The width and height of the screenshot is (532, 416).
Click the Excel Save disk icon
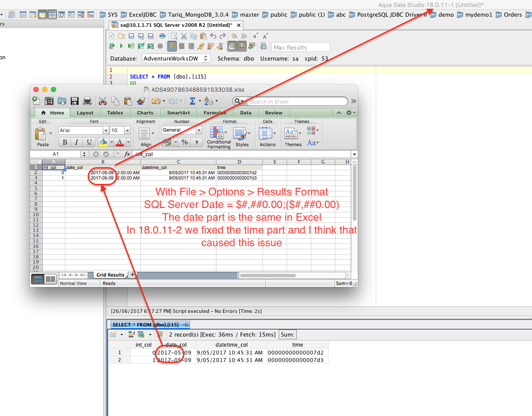click(75, 101)
